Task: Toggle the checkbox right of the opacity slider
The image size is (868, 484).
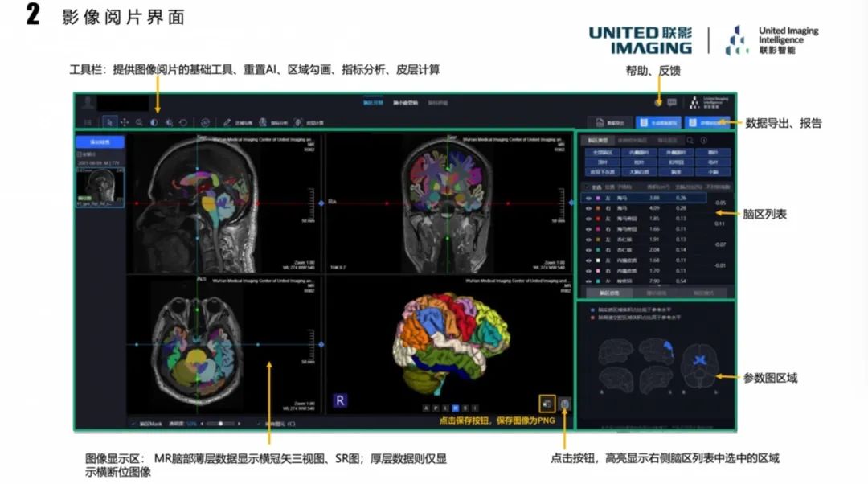Action: click(x=259, y=424)
